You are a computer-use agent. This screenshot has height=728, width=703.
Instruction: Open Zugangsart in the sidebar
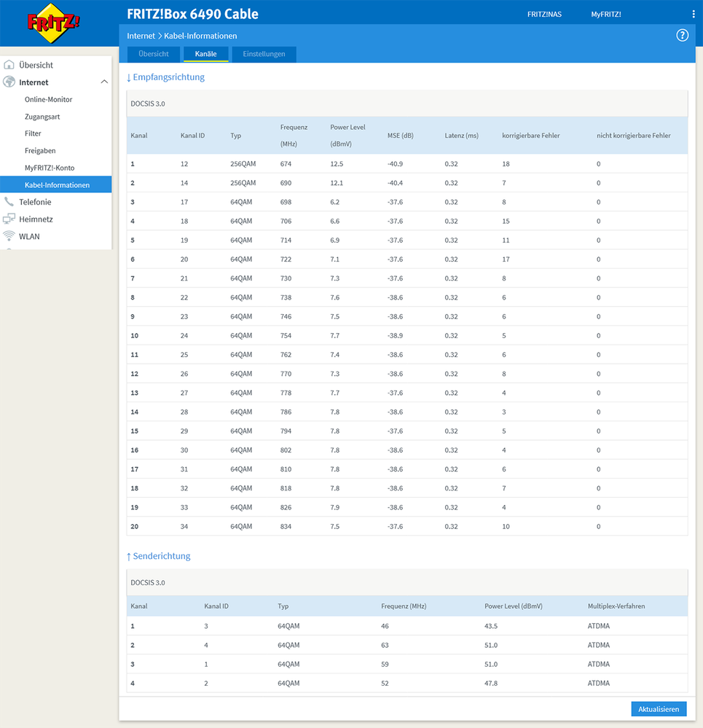42,117
